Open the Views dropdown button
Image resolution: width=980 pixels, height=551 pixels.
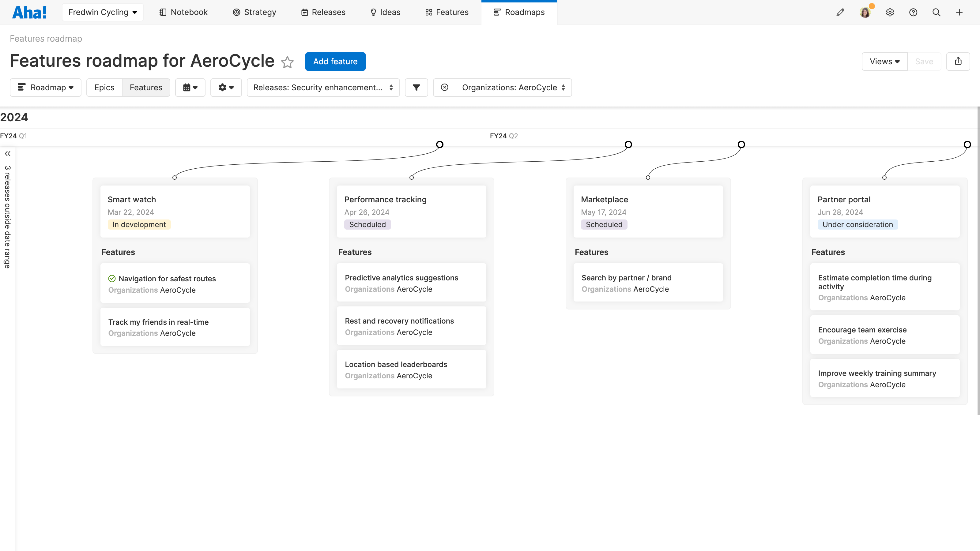tap(884, 61)
